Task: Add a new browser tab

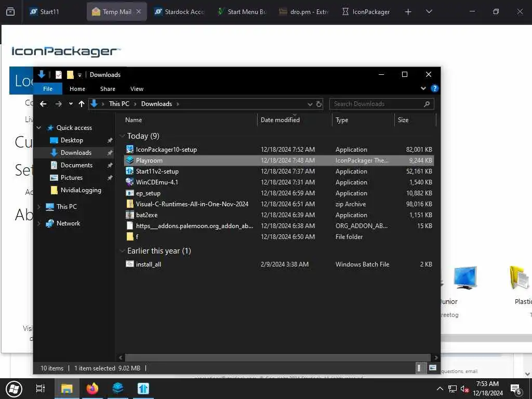Action: 408,12
